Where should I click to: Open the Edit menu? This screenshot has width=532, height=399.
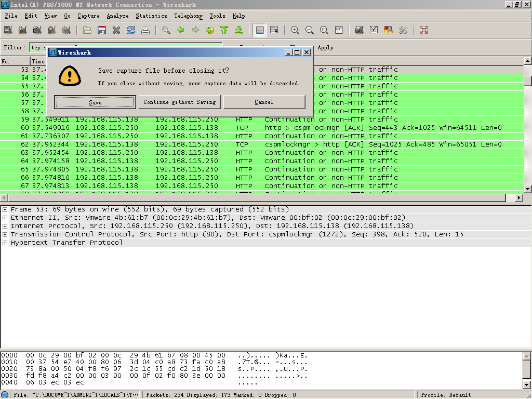(31, 16)
